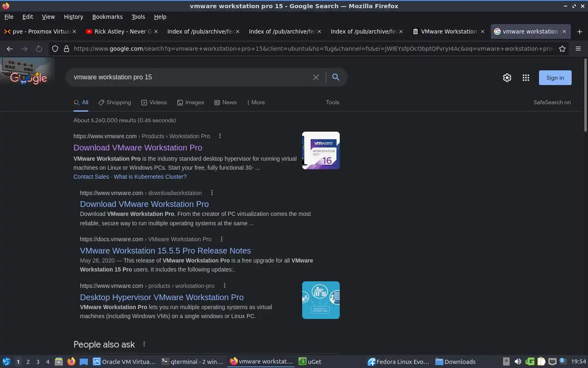Open Downloads window from taskbar
588x368 pixels.
[456, 361]
